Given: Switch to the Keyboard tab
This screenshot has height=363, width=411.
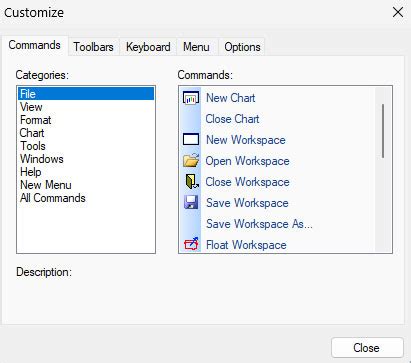Looking at the screenshot, I should 148,47.
